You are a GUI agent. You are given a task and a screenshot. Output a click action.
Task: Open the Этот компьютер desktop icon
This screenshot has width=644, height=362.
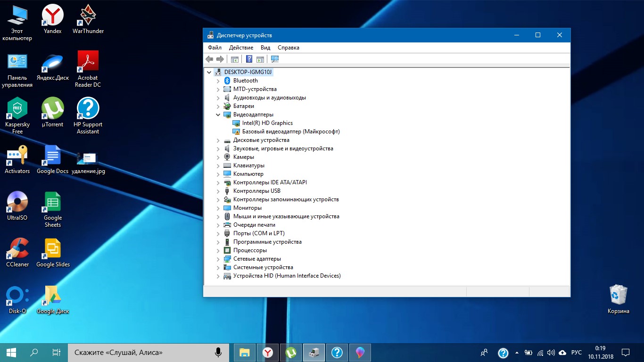(x=17, y=23)
